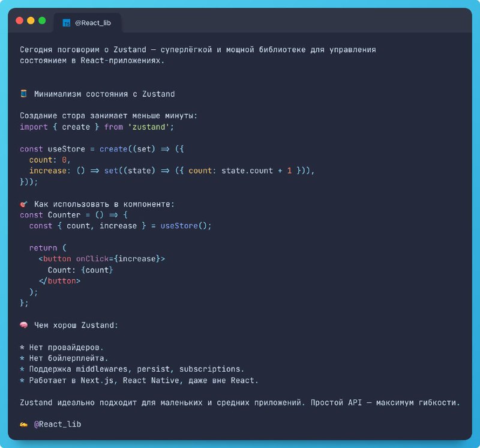Click the "Count: {count}" line
The width and height of the screenshot is (480, 448).
(x=80, y=270)
